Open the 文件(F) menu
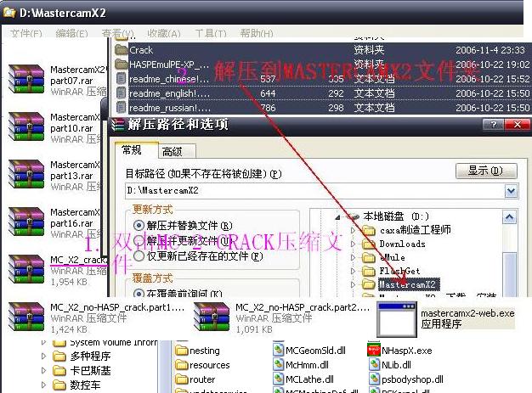Viewport: 532px width, 393px height. [26, 33]
